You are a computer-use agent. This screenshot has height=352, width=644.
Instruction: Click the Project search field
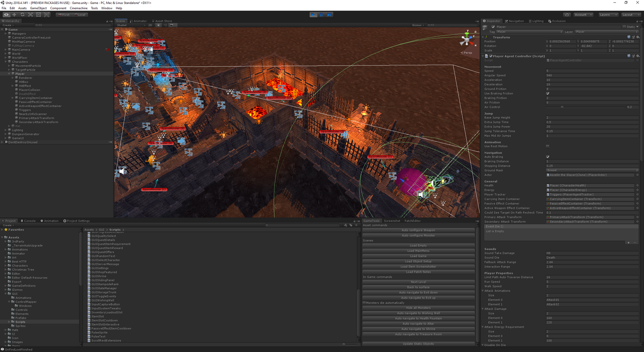coord(303,225)
